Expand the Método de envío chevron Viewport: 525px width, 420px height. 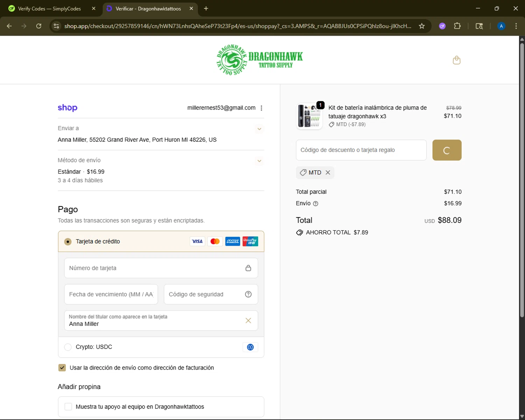click(x=259, y=161)
